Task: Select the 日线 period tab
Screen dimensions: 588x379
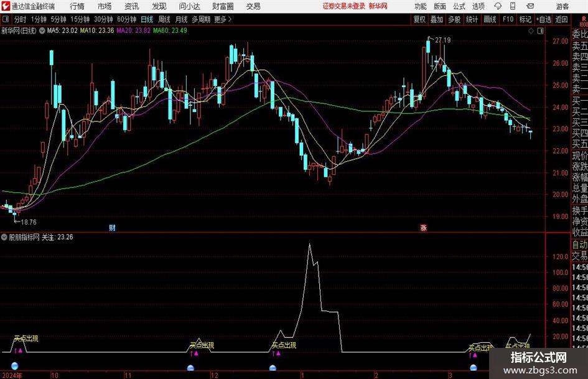Action: point(147,19)
